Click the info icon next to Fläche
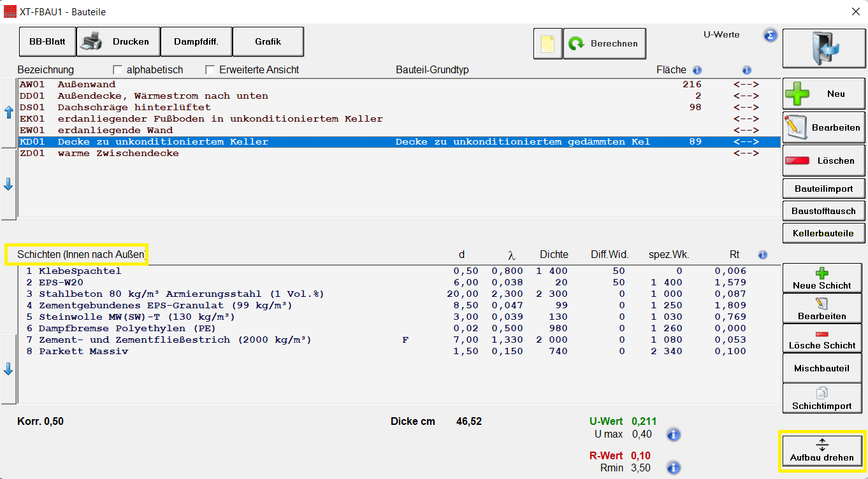 pos(697,70)
